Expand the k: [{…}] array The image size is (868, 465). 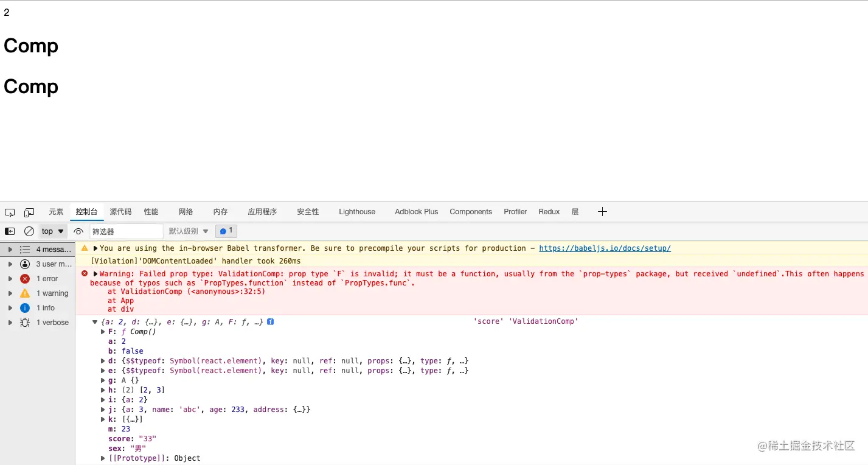[x=103, y=419]
